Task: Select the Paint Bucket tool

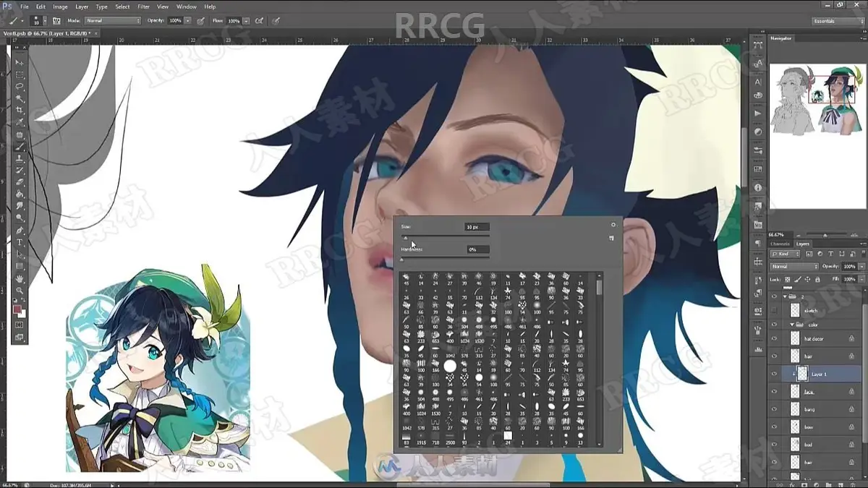Action: click(x=20, y=193)
